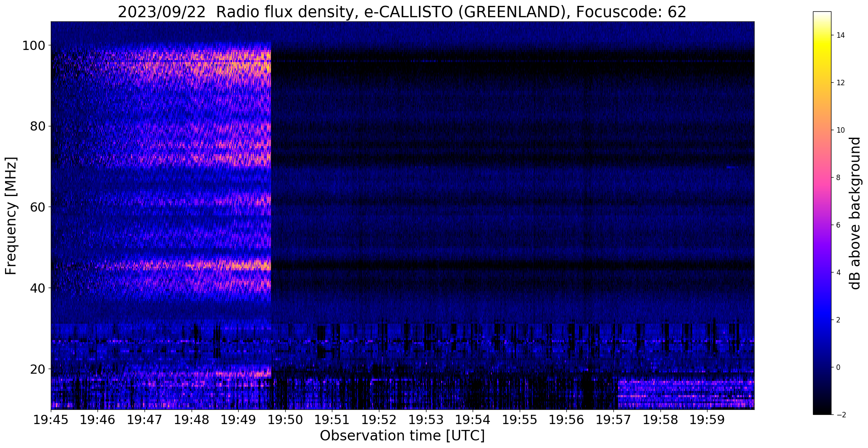
Task: Click the colorbar tick label 12
Action: click(840, 83)
